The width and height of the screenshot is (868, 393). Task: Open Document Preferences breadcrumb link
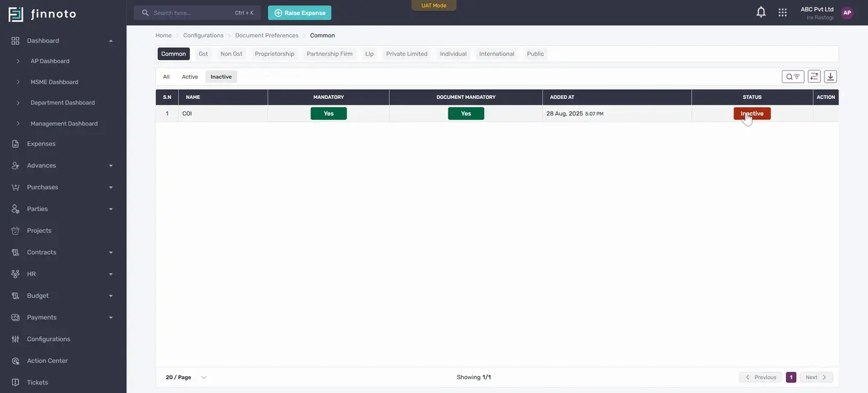pyautogui.click(x=266, y=36)
